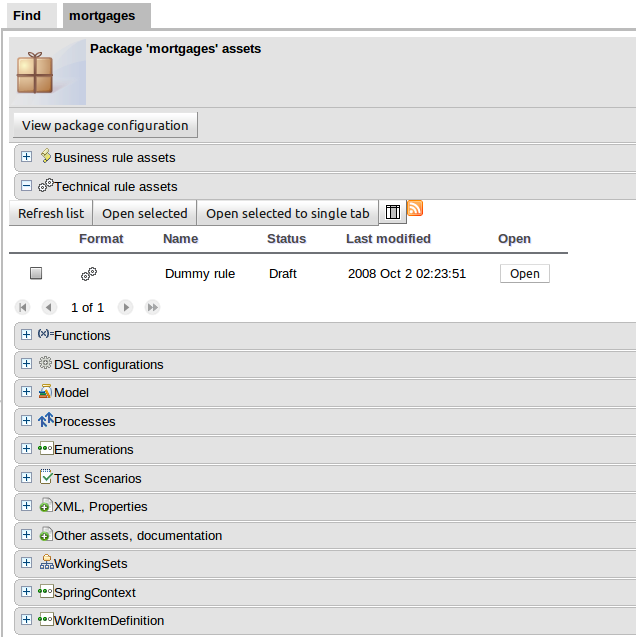This screenshot has height=637, width=636.
Task: Go to the previous results page
Action: [49, 307]
